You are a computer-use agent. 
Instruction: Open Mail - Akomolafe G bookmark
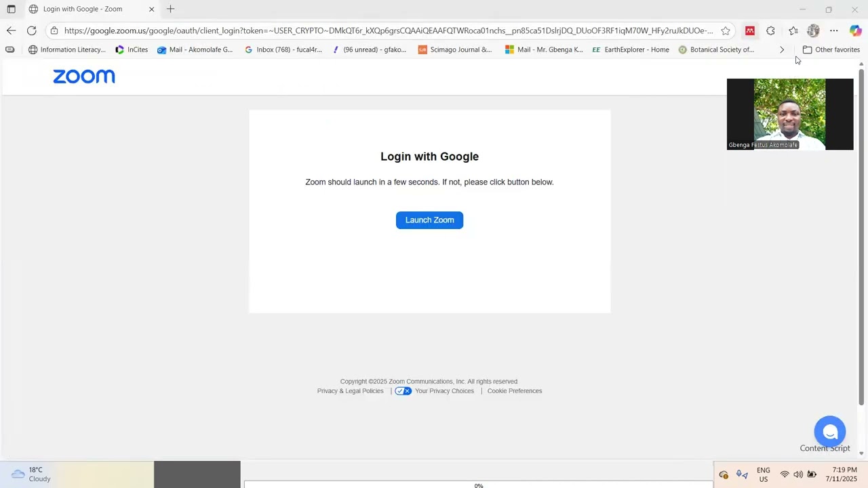195,49
